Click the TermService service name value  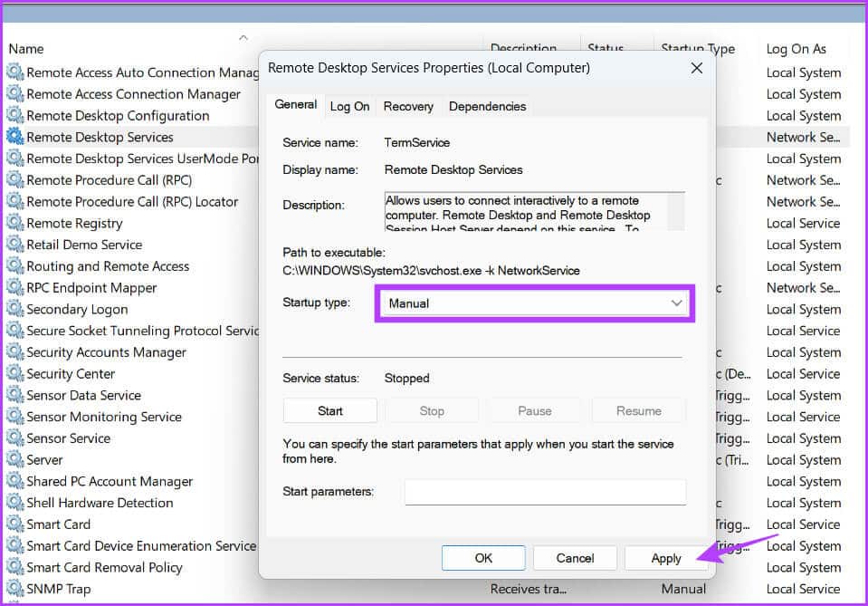pos(417,142)
